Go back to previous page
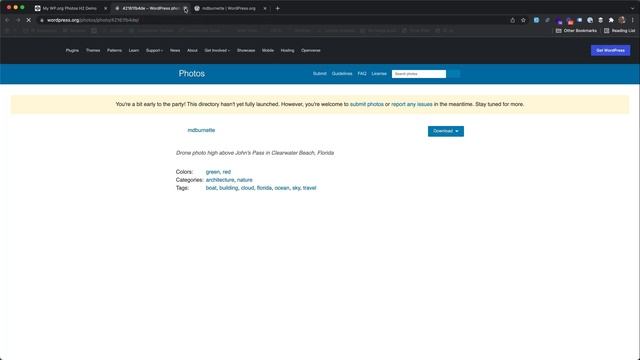This screenshot has width=640, height=360. pyautogui.click(x=7, y=20)
